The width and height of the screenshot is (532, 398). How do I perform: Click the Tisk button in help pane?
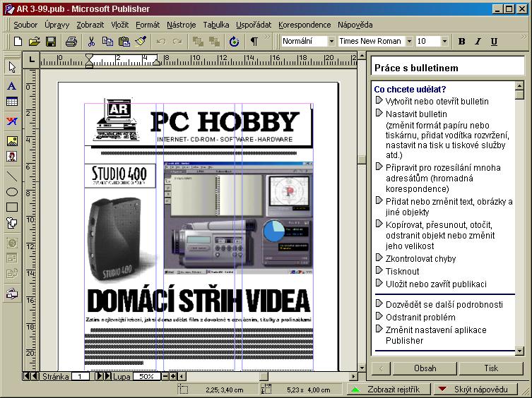pos(491,368)
